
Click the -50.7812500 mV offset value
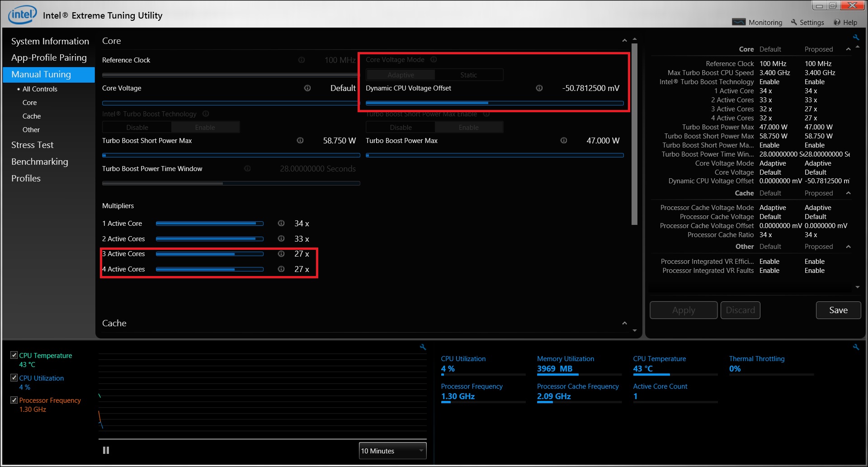[x=590, y=88]
